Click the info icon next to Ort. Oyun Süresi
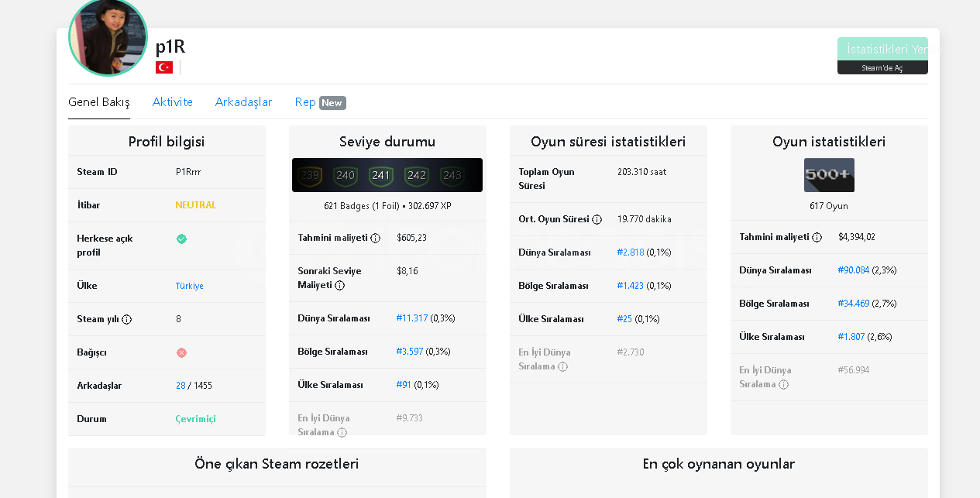Image resolution: width=980 pixels, height=498 pixels. pyautogui.click(x=597, y=219)
